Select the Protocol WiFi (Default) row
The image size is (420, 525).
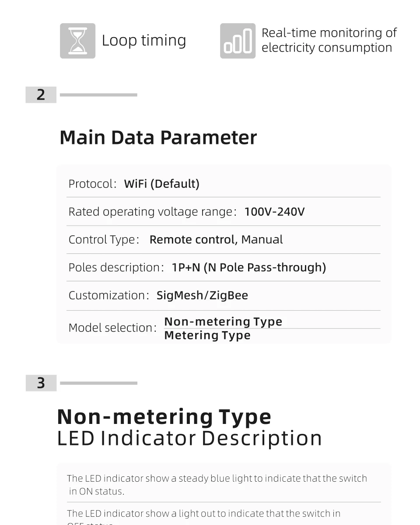(223, 184)
